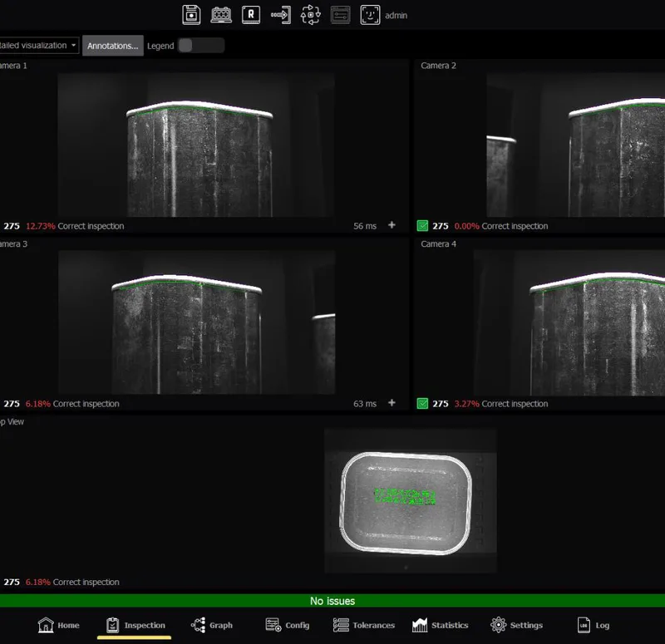Switch to the Graph tab

212,625
